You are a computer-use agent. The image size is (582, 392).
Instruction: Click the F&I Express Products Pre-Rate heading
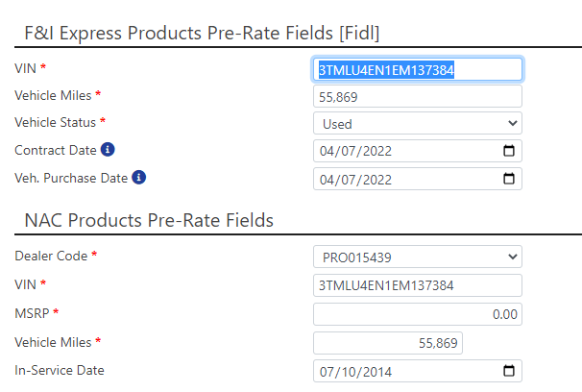click(202, 33)
